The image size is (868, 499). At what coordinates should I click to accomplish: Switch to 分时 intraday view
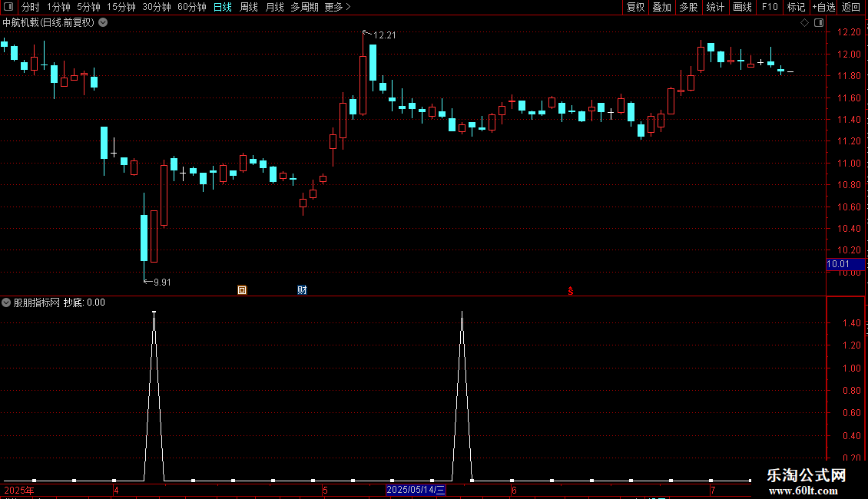30,7
